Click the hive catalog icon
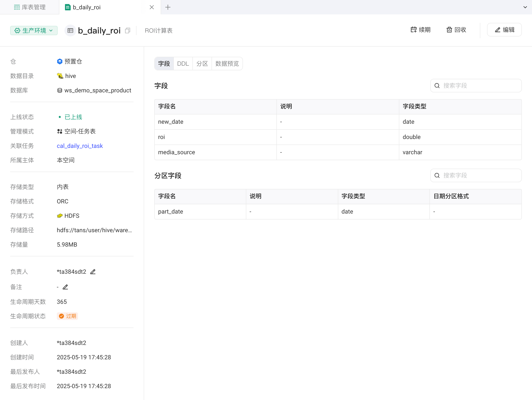This screenshot has width=532, height=400. click(60, 76)
